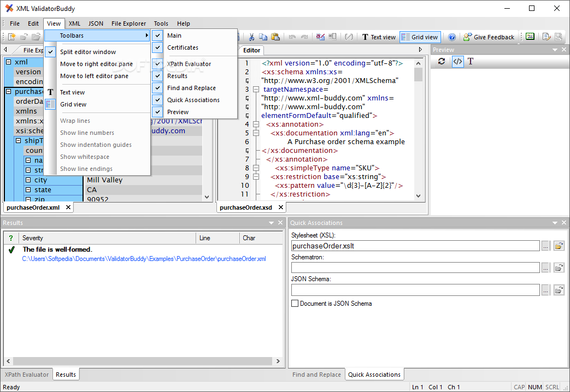Select the T text icon in Preview panel
Viewport: 570px width, 392px height.
[471, 61]
